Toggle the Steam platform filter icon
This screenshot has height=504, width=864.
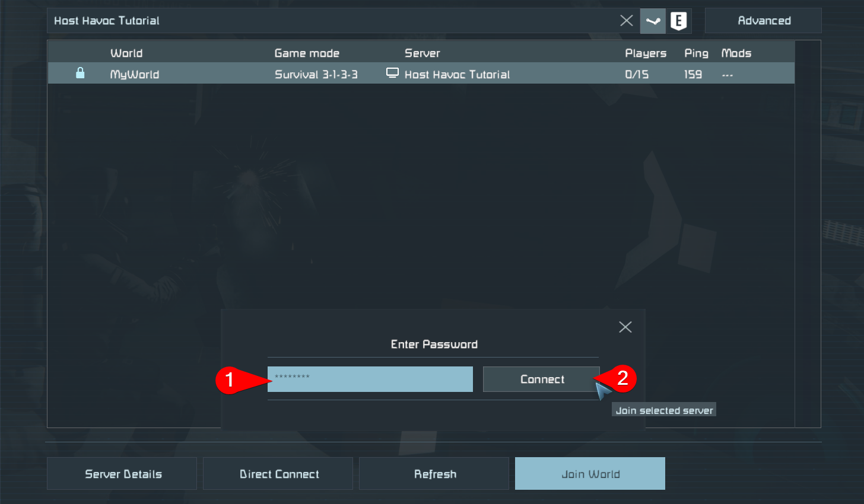(653, 21)
